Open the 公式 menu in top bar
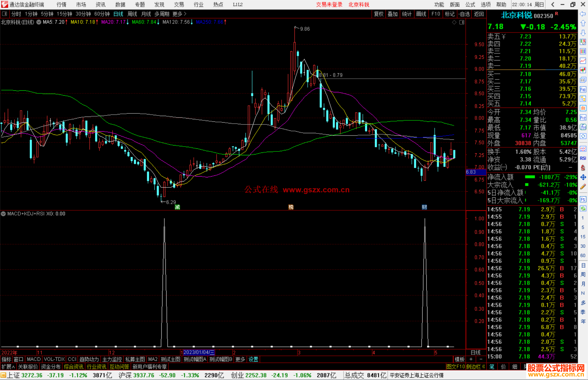 click(x=470, y=5)
